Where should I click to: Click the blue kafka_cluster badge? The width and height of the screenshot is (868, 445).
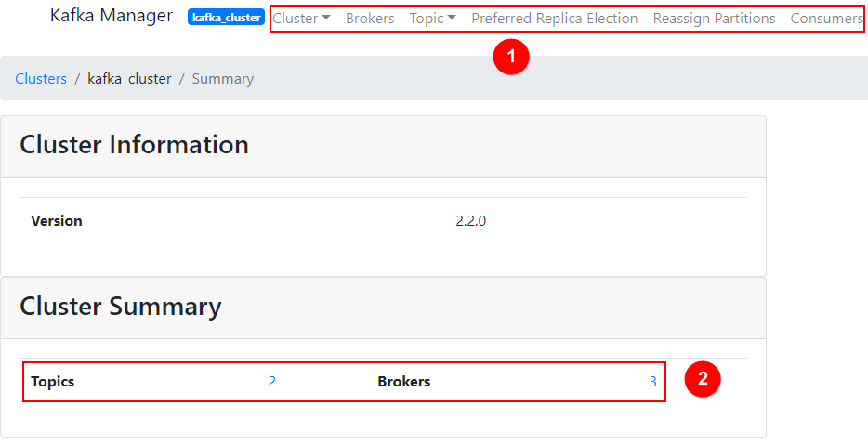coord(227,18)
